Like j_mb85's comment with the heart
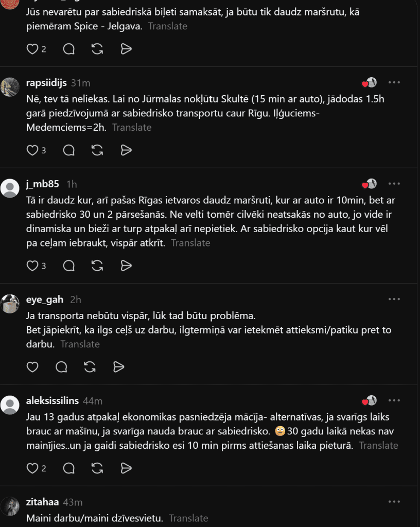This screenshot has width=420, height=527. pos(32,266)
